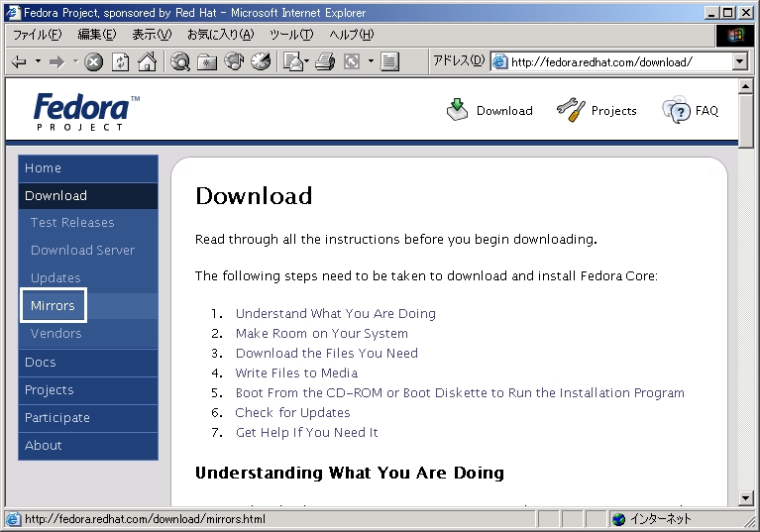760x532 pixels.
Task: Click the FAQ question bubble icon
Action: coord(676,110)
